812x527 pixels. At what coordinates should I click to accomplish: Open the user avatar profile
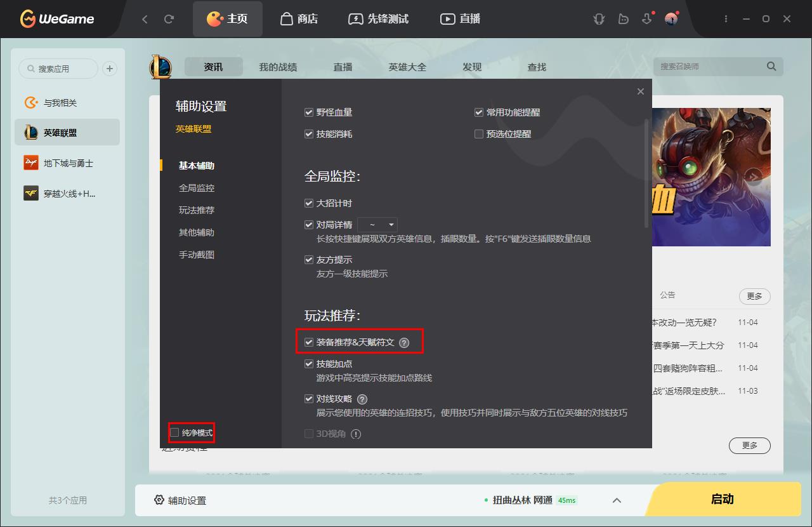point(671,18)
